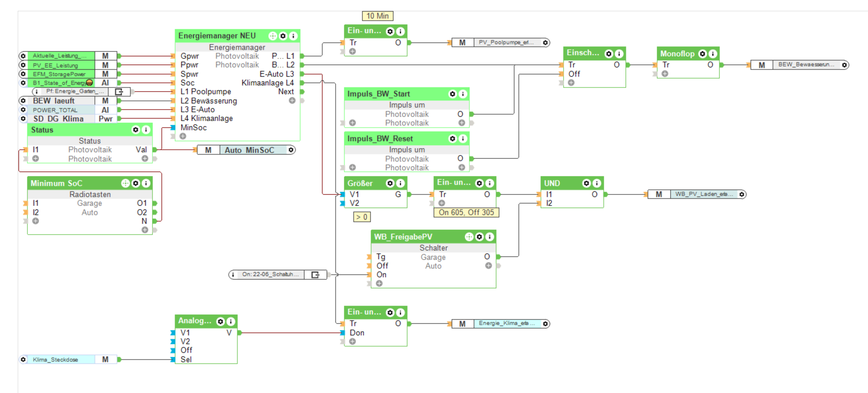Click info icon on On: 22-06_Schaltuh reference
The height and width of the screenshot is (393, 868).
233,274
